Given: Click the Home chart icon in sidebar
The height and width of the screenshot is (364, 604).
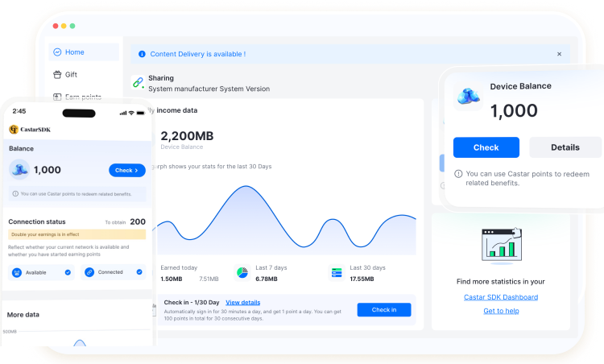Looking at the screenshot, I should click(x=57, y=52).
